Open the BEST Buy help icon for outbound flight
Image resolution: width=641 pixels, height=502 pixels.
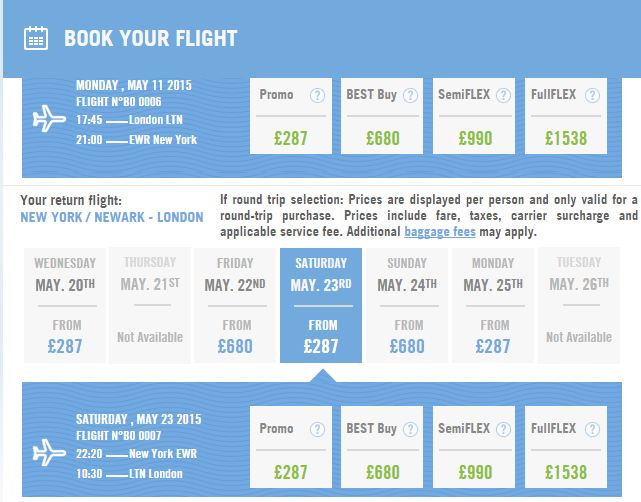click(410, 96)
